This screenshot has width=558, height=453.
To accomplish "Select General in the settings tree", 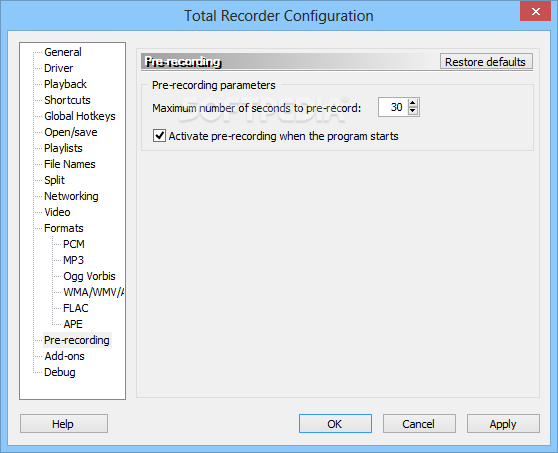I will (x=63, y=52).
